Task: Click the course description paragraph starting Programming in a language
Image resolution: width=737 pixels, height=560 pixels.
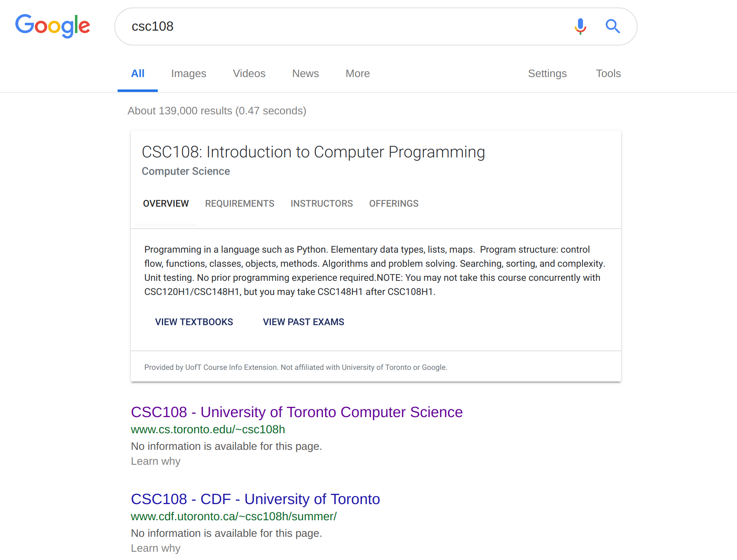Action: click(x=375, y=270)
